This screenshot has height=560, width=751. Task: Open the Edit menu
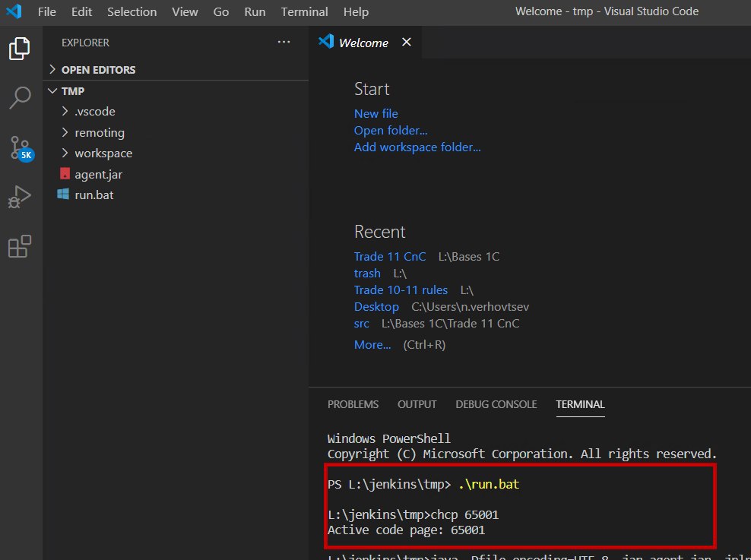[82, 11]
